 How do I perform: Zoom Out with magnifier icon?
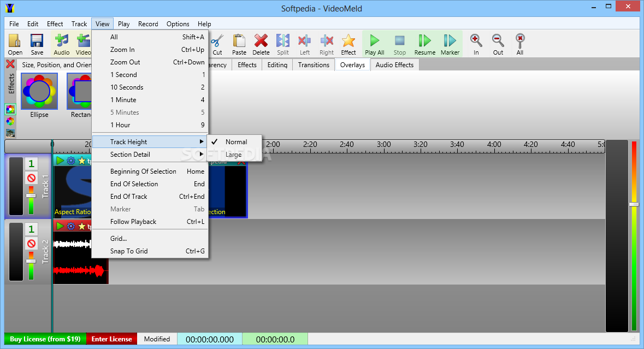pyautogui.click(x=498, y=44)
